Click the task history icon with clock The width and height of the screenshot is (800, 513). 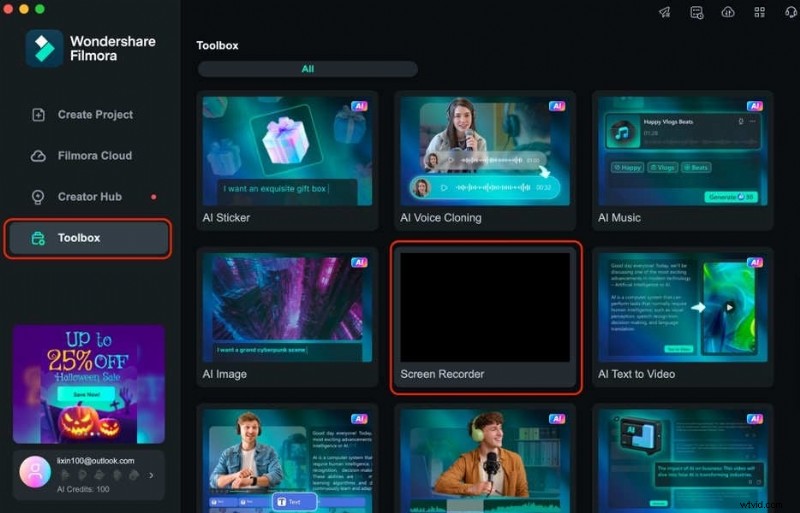click(x=696, y=12)
